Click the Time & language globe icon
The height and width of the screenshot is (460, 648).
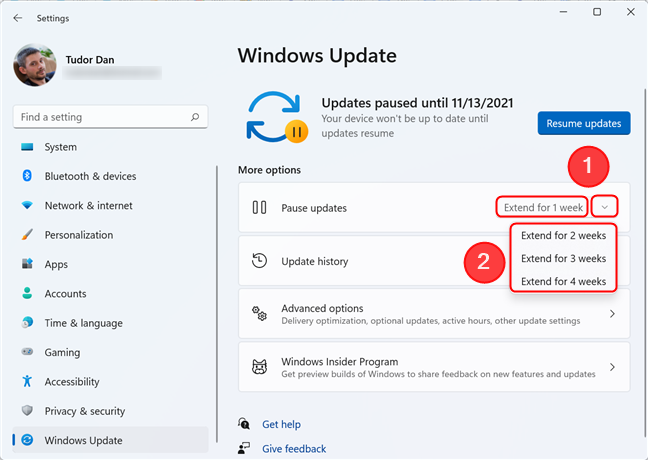[x=27, y=322]
